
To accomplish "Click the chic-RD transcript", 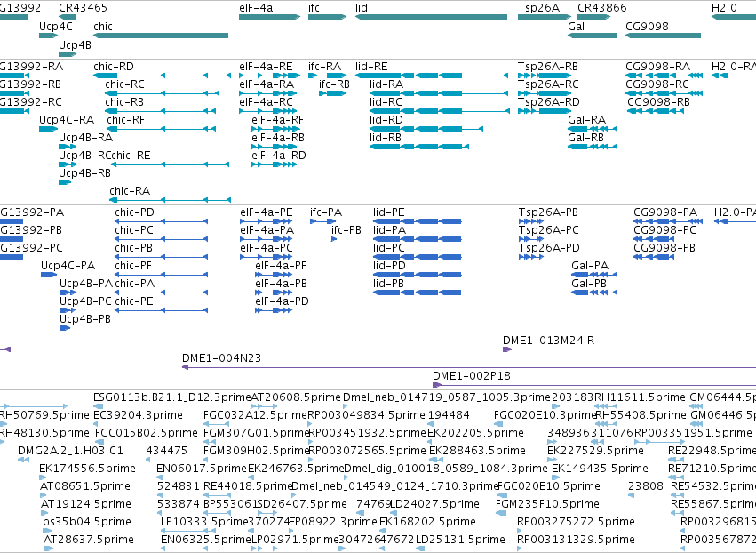I will (x=162, y=76).
